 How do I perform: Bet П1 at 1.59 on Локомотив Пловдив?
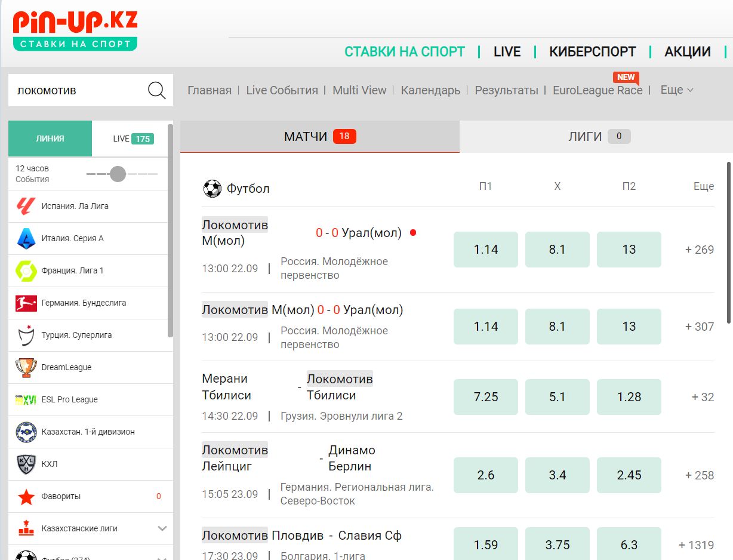pos(486,544)
